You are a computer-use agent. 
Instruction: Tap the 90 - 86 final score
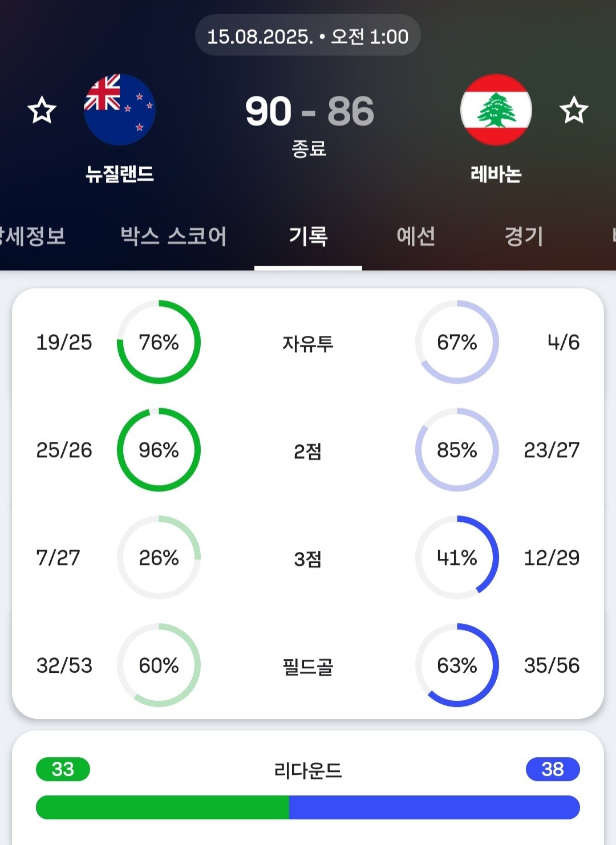click(310, 111)
